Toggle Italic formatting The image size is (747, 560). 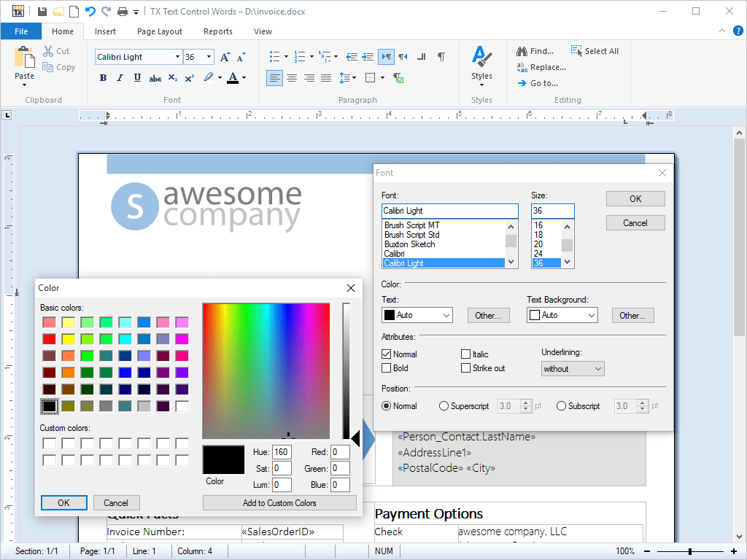pos(120,77)
